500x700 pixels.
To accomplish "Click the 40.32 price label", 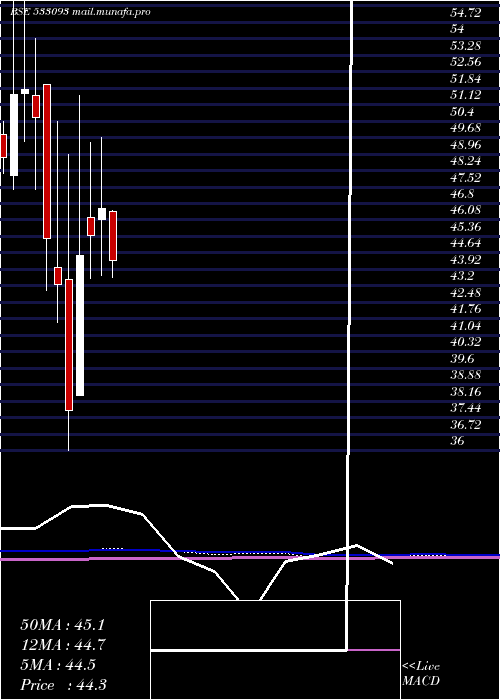I will [466, 342].
